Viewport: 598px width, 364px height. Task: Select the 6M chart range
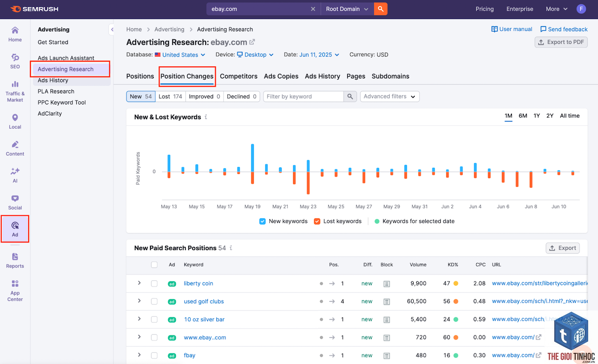coord(523,116)
